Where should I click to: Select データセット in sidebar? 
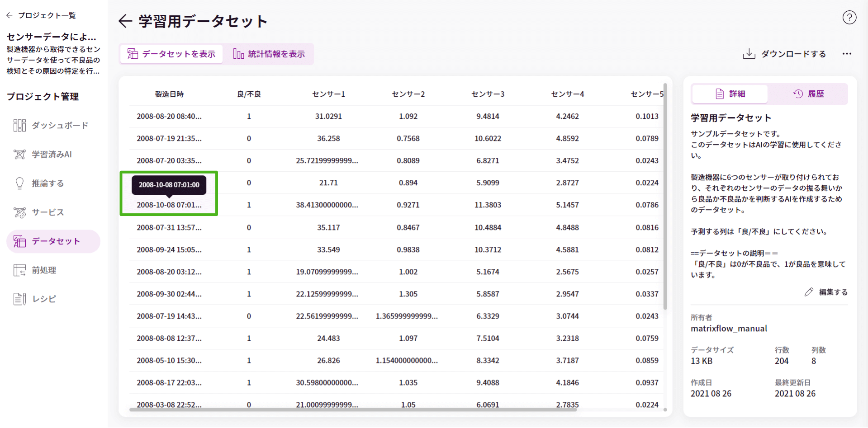coord(53,241)
